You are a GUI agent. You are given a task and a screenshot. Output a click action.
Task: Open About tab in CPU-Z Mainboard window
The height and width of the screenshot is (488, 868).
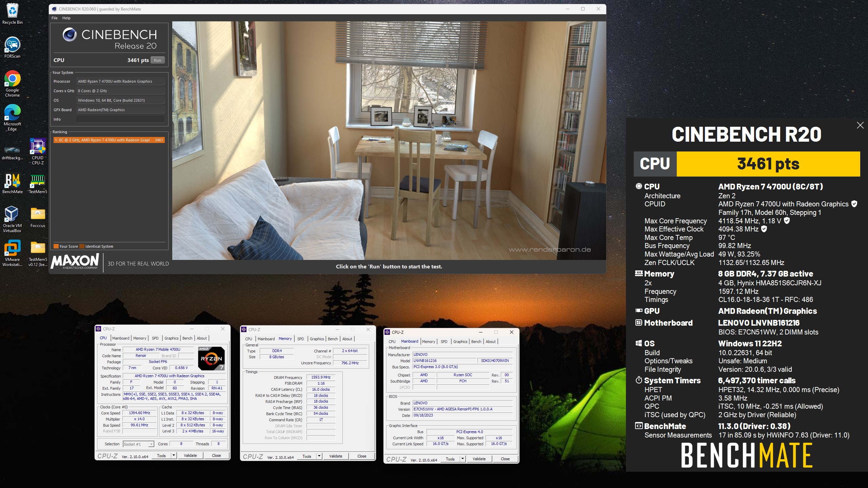click(491, 342)
